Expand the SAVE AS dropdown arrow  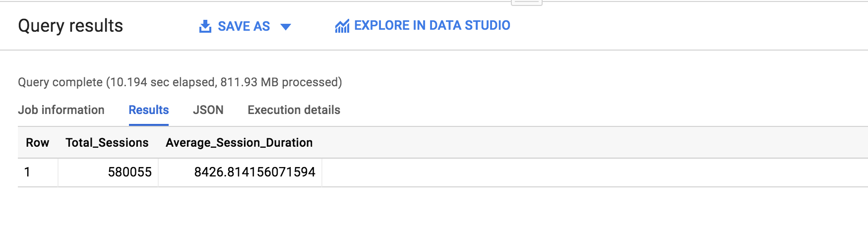[286, 27]
